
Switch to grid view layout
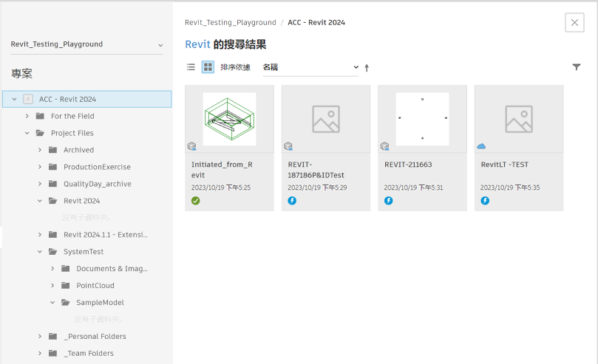coord(208,67)
